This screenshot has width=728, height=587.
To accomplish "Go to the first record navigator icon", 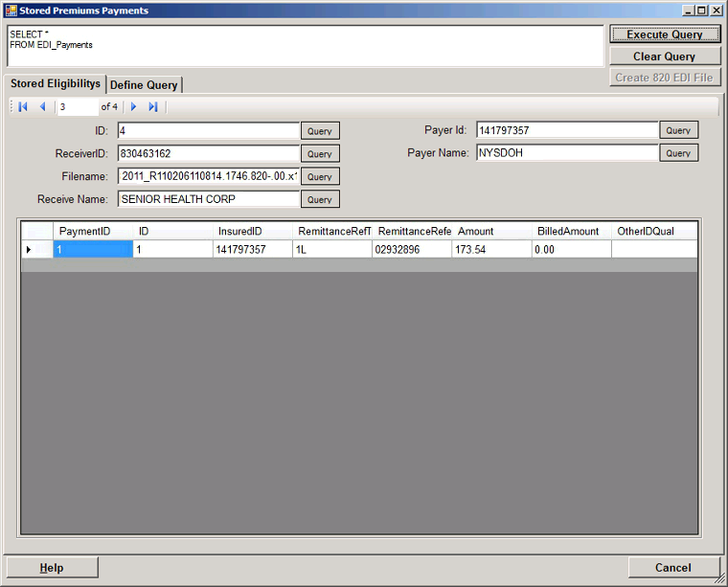I will pos(23,107).
